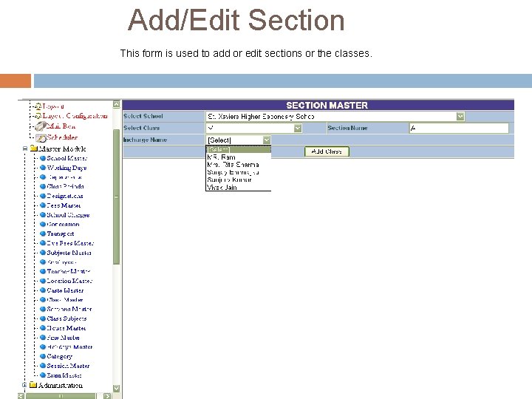Open Class Master in the tree

coord(65,300)
